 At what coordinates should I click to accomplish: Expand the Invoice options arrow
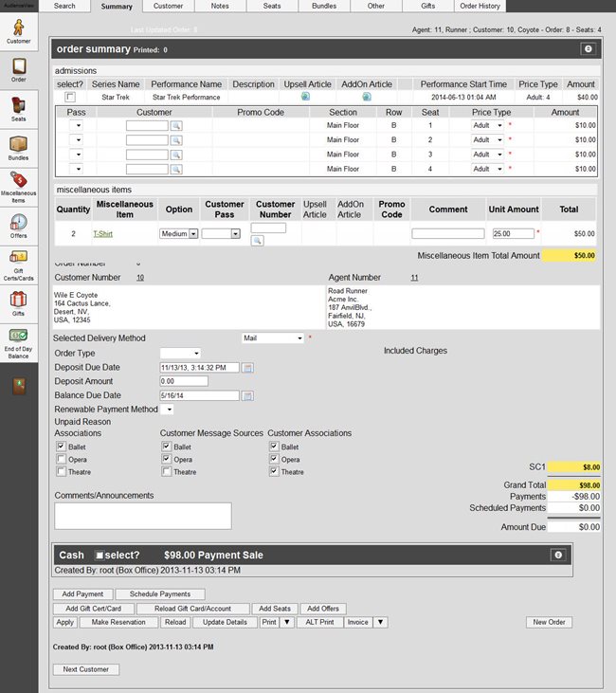point(380,622)
